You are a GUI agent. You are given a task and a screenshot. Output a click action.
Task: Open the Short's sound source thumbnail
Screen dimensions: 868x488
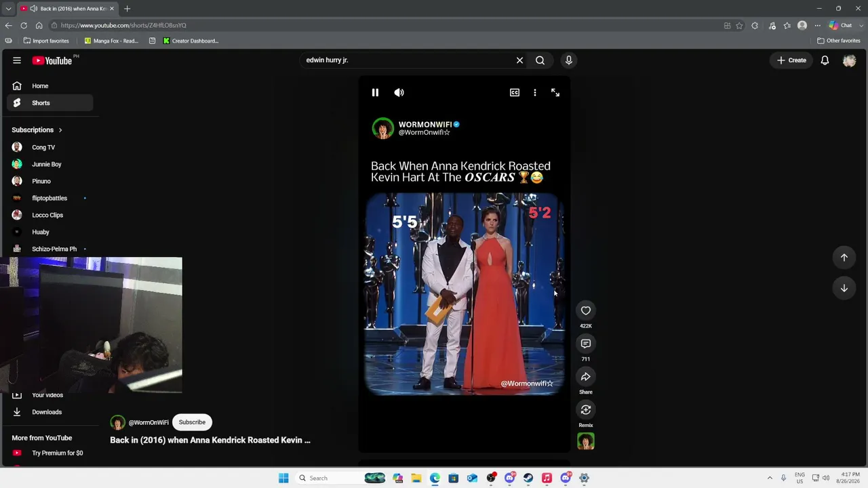pyautogui.click(x=586, y=441)
